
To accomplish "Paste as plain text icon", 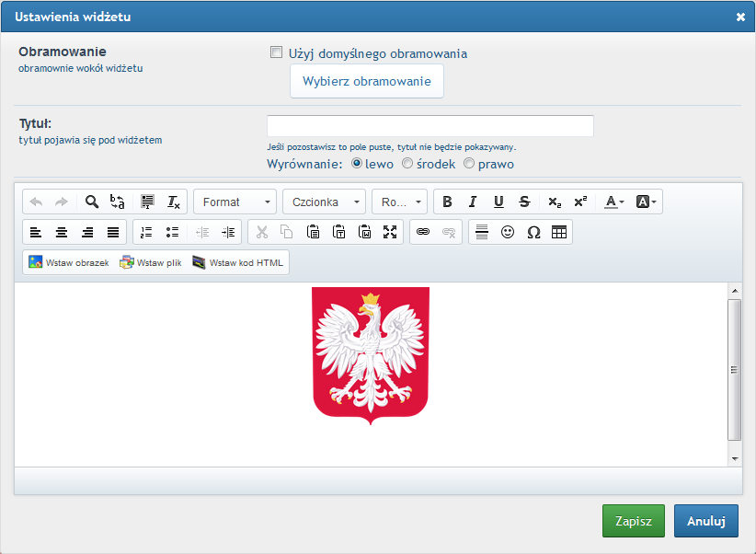I will 339,232.
